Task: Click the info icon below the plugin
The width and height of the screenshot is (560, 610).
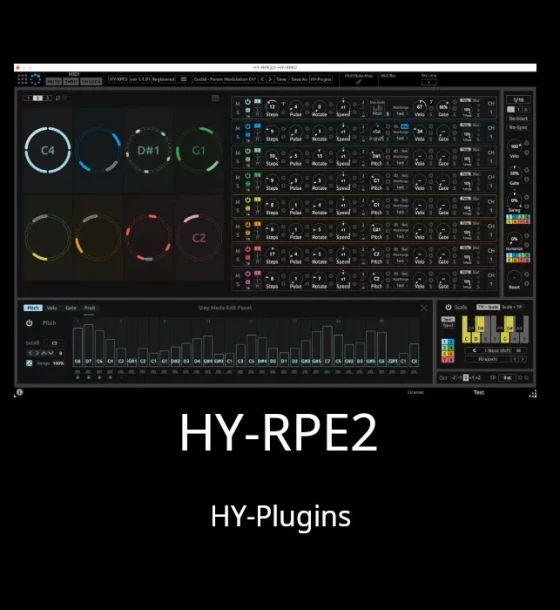Action: [19, 392]
